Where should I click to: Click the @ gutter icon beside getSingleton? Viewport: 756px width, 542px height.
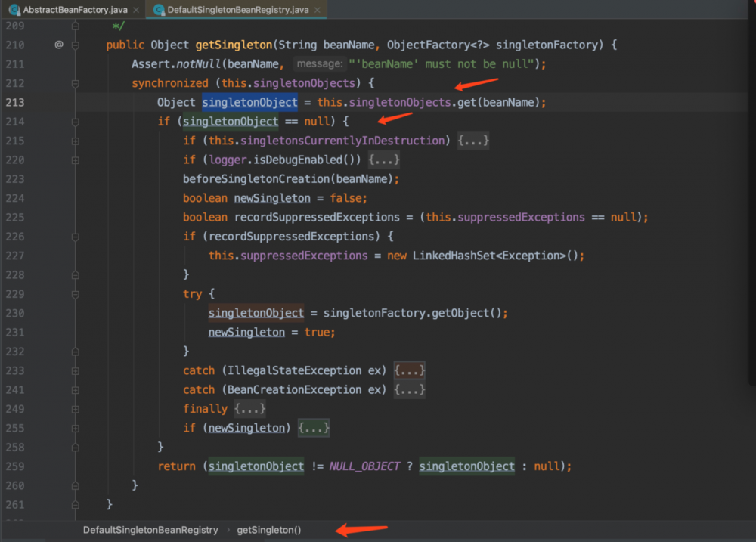pyautogui.click(x=59, y=45)
